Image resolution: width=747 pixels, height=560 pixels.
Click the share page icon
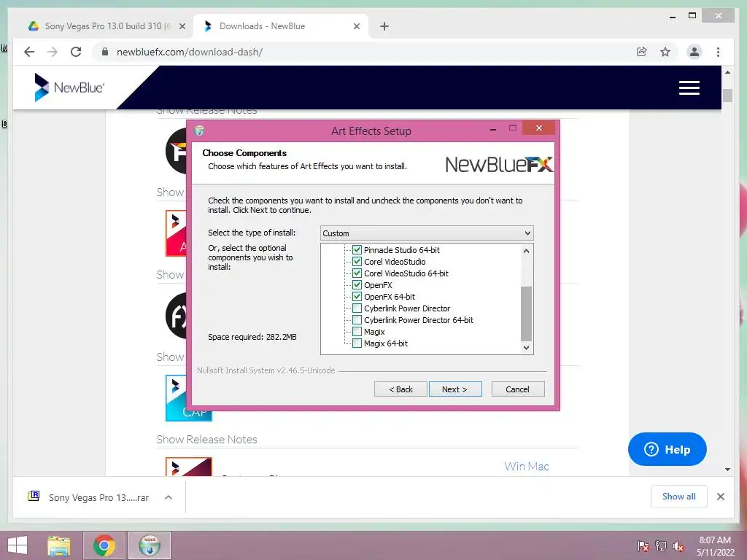click(642, 52)
